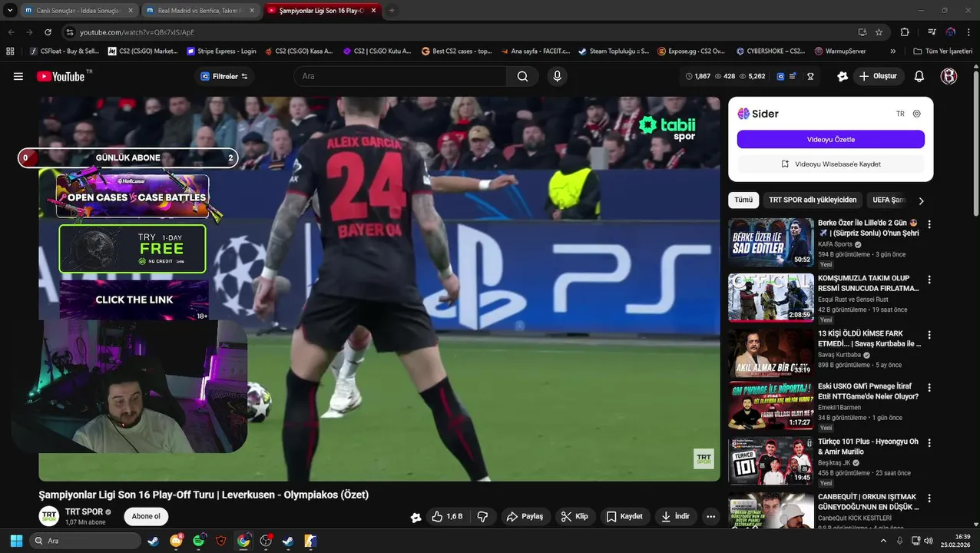
Task: Click the blue IQ extension icon
Action: tap(780, 76)
